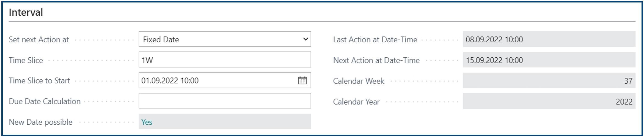The width and height of the screenshot is (644, 137).
Task: Expand the Set next Action at dropdown arrow
Action: tap(305, 39)
